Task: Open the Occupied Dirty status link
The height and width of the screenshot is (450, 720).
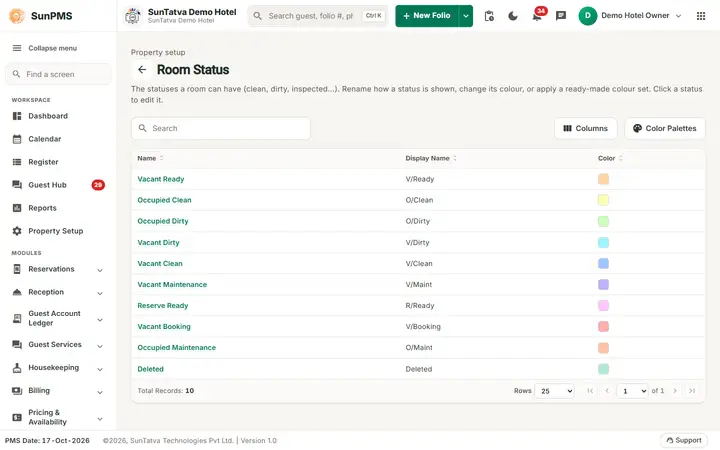Action: 163,221
